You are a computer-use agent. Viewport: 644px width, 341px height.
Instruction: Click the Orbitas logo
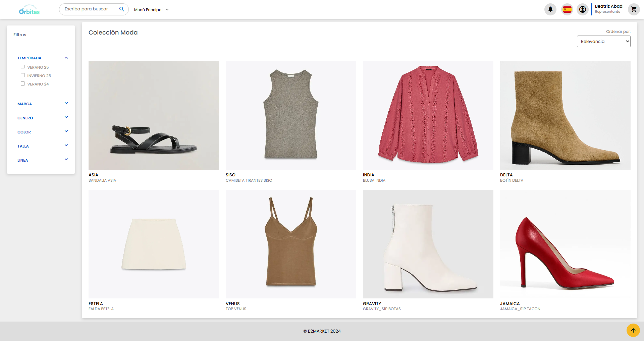(29, 9)
